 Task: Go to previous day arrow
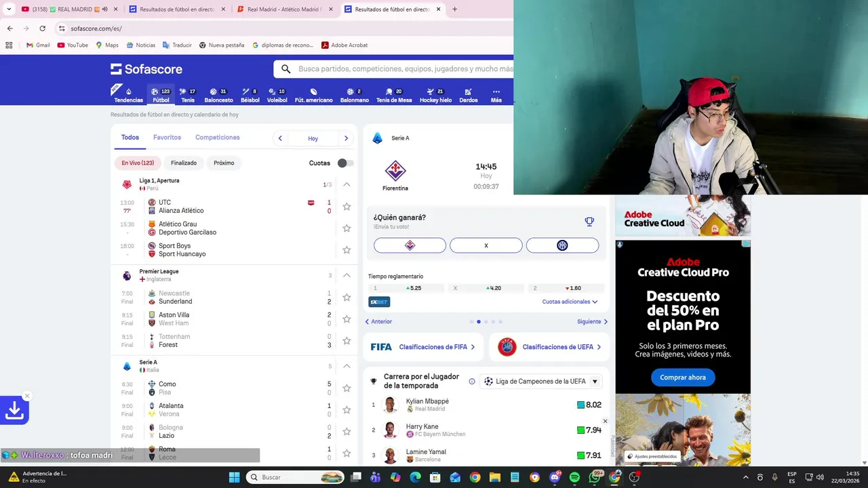point(280,138)
